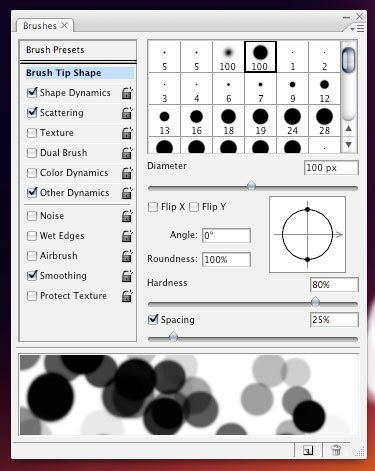This screenshot has height=471, width=375.
Task: Click the lock icon beside Wet Edges
Action: pyautogui.click(x=127, y=236)
